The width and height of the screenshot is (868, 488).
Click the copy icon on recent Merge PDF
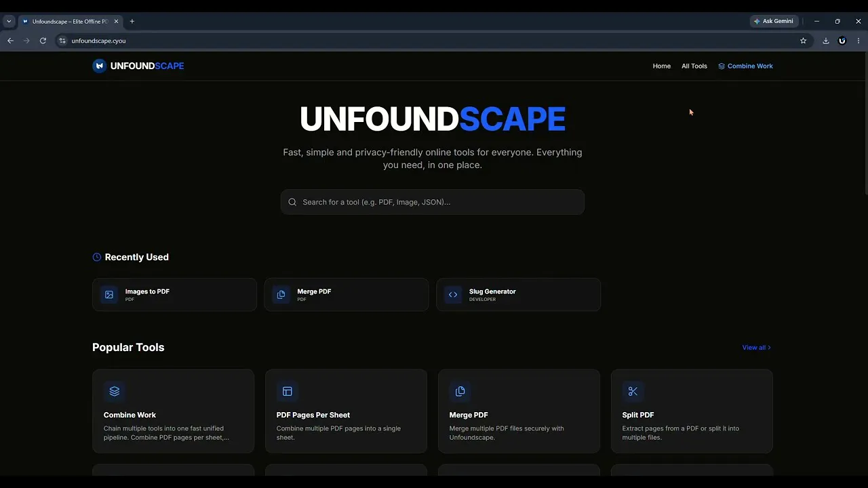pyautogui.click(x=281, y=295)
